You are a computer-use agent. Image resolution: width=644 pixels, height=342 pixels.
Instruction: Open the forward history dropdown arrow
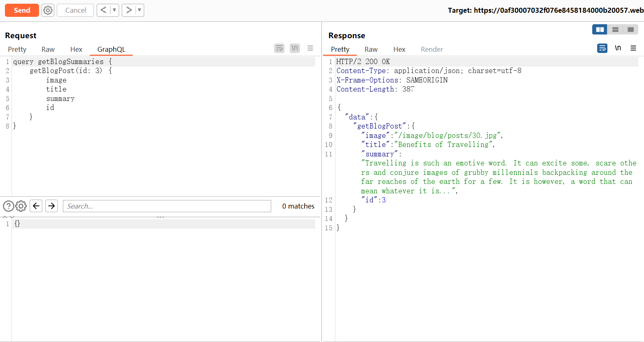139,10
